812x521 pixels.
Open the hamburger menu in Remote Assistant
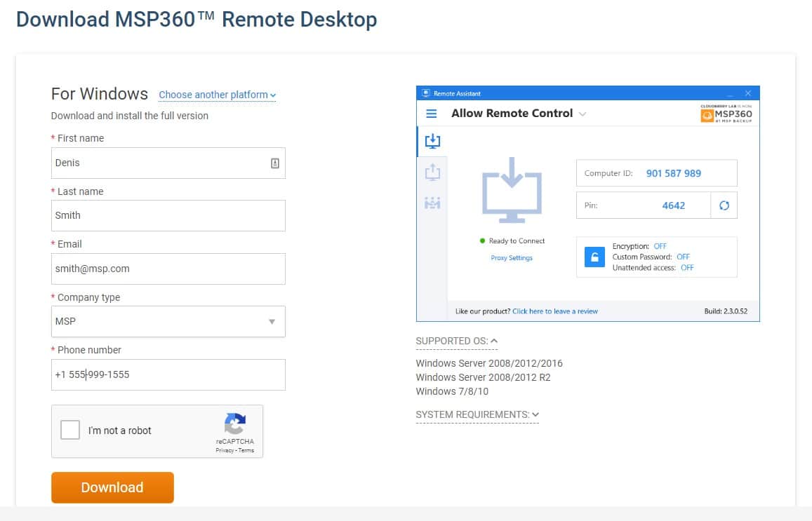(431, 114)
